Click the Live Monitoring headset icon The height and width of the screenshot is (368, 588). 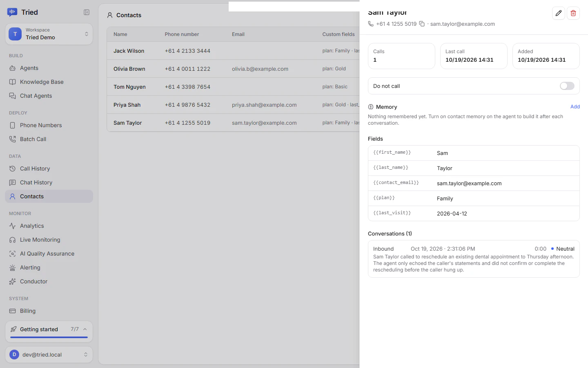13,240
